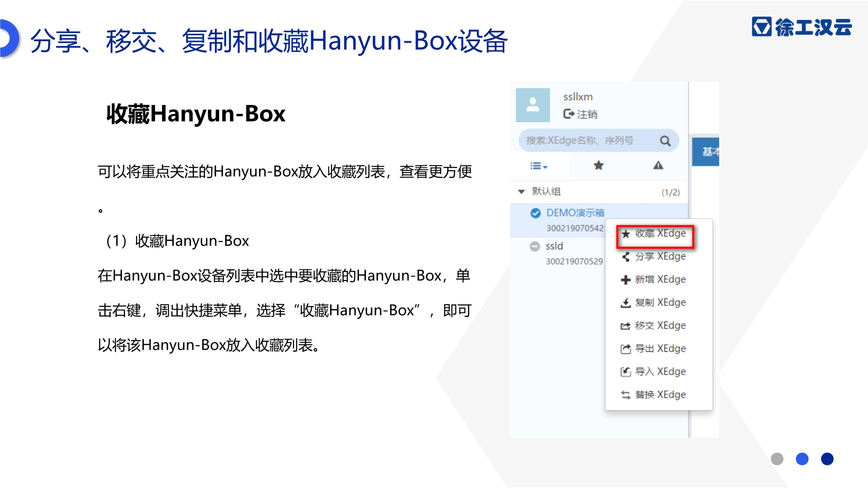Open the list view dropdown icon
The image size is (868, 488).
539,166
